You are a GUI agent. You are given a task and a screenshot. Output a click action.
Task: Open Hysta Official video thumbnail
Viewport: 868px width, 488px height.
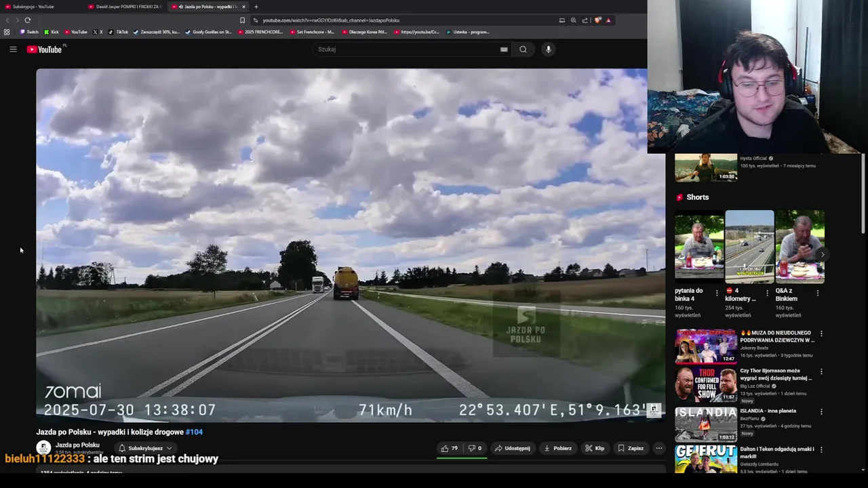(x=705, y=167)
